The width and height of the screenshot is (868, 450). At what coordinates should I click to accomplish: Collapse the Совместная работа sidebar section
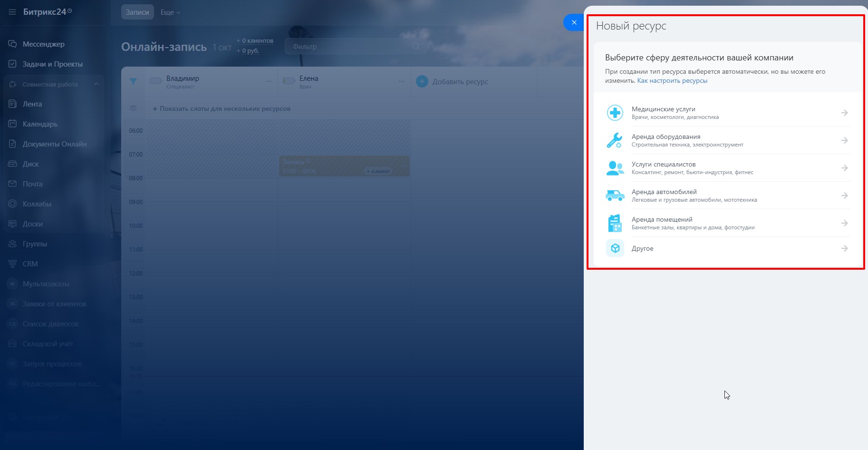[96, 84]
